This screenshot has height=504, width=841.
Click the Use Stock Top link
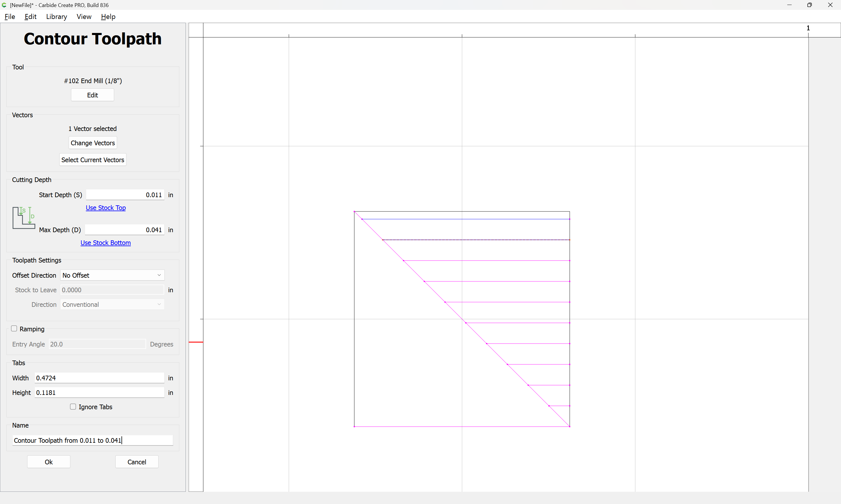coord(106,208)
